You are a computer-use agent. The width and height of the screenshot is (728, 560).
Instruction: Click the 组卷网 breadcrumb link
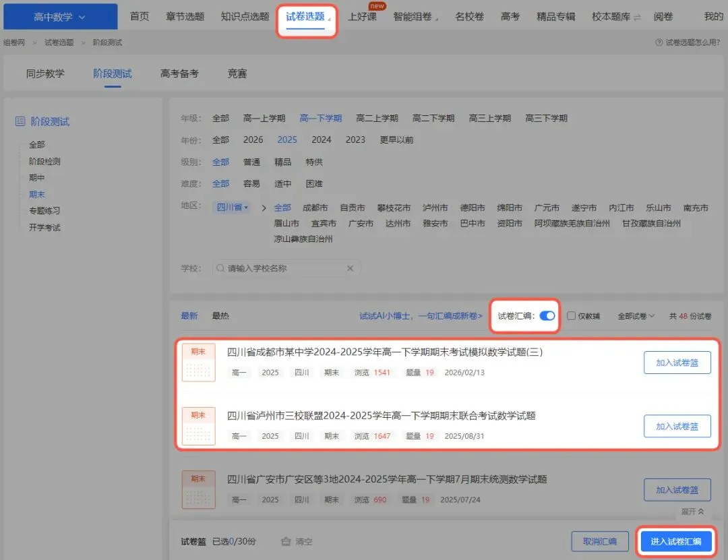click(x=14, y=42)
